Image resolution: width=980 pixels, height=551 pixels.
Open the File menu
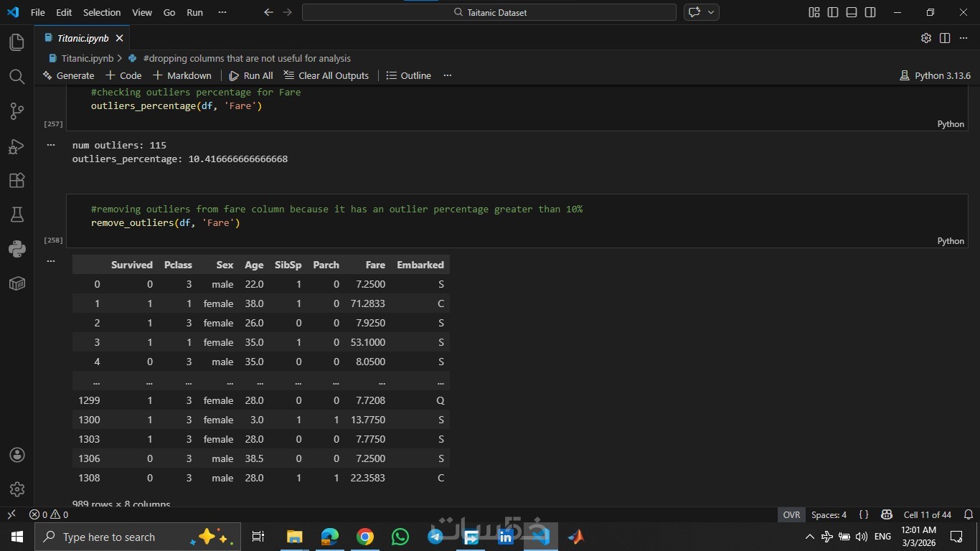click(37, 12)
